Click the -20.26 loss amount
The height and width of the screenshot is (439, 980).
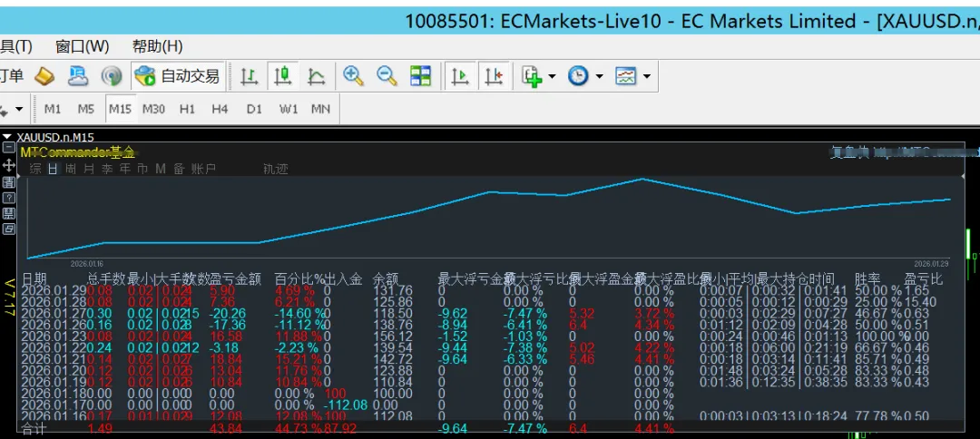coord(228,314)
